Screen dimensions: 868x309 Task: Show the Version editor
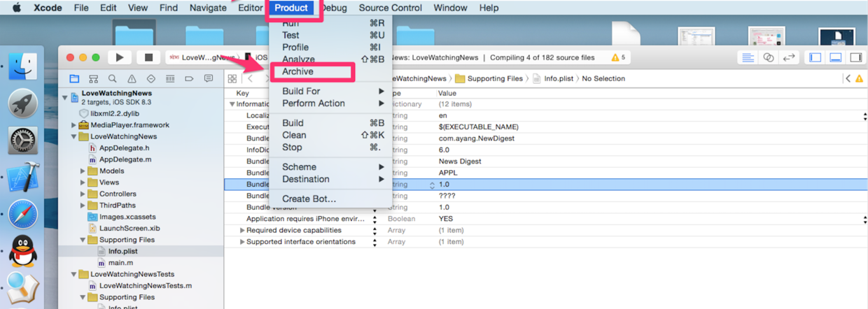[789, 57]
